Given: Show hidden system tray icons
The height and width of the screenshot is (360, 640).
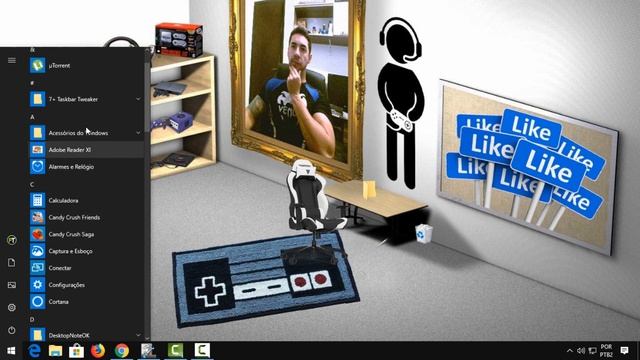Looking at the screenshot, I should click(569, 351).
